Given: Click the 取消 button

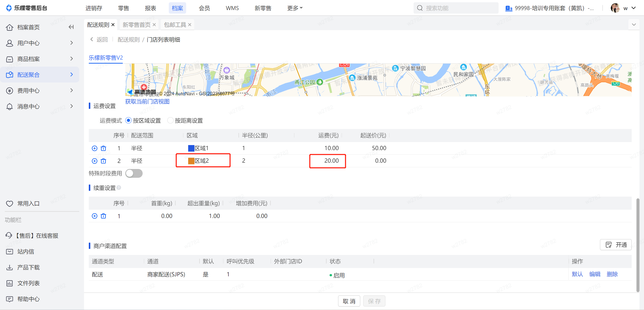Looking at the screenshot, I should tap(349, 301).
